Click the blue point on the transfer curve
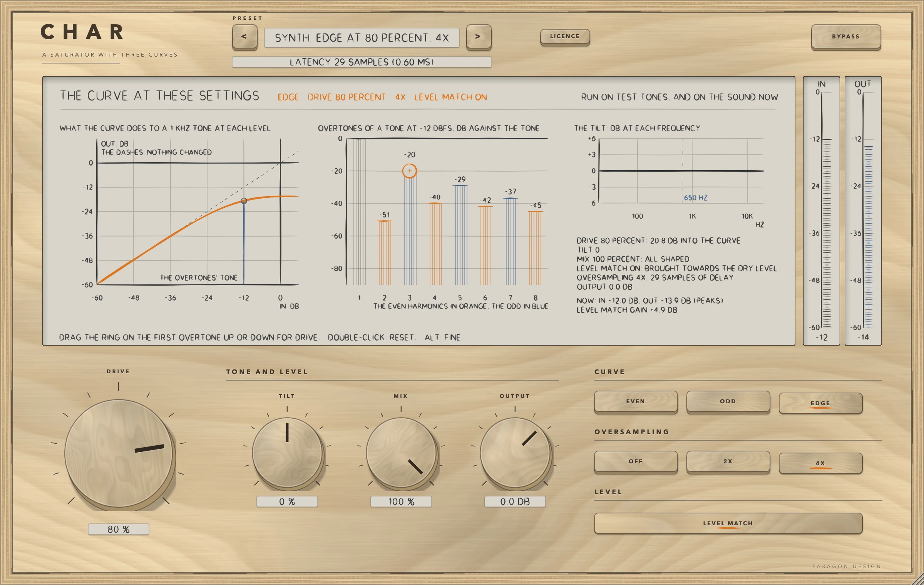Image resolution: width=924 pixels, height=585 pixels. (x=244, y=201)
